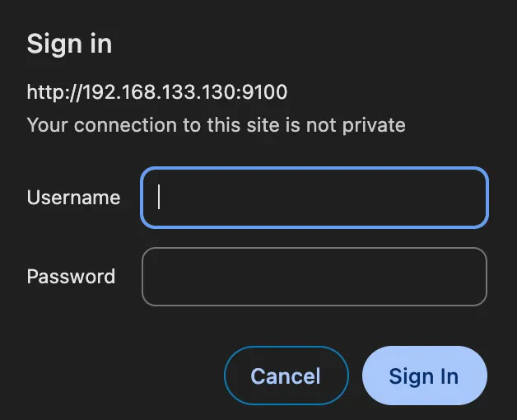This screenshot has height=420, width=517.
Task: Submit with the Sign In button
Action: pos(424,376)
